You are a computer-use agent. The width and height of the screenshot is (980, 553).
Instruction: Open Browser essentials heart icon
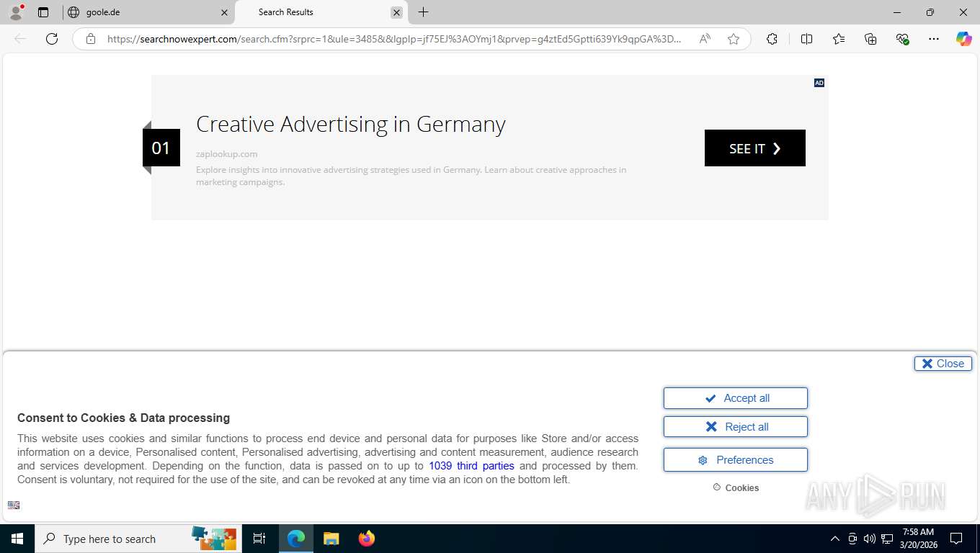902,39
